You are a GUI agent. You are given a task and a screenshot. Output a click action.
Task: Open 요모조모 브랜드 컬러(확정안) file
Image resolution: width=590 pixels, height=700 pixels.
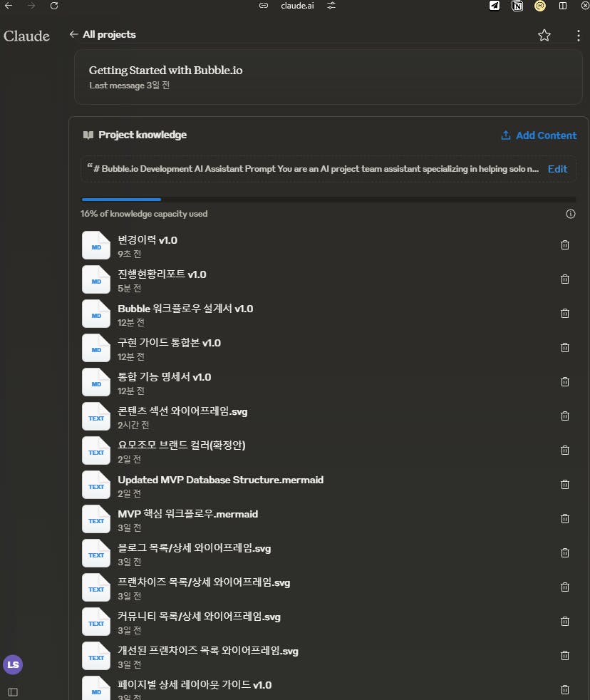(x=182, y=446)
